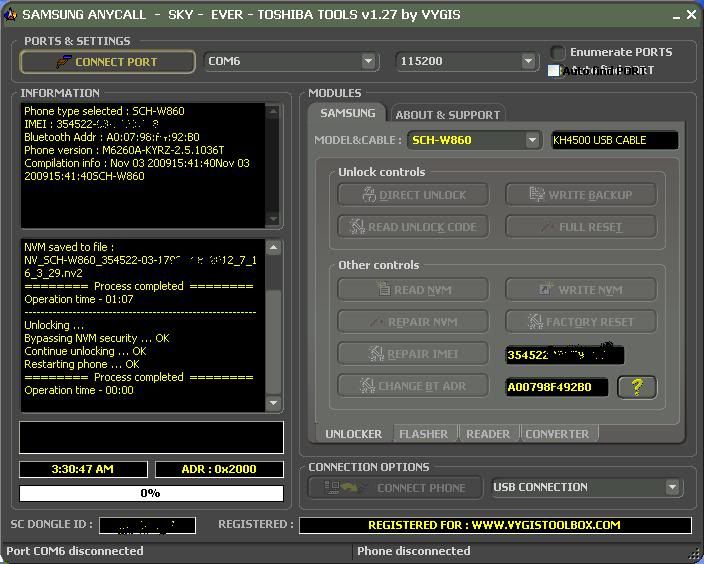Click the CONNECT PHONE button
The image size is (704, 564).
click(395, 488)
